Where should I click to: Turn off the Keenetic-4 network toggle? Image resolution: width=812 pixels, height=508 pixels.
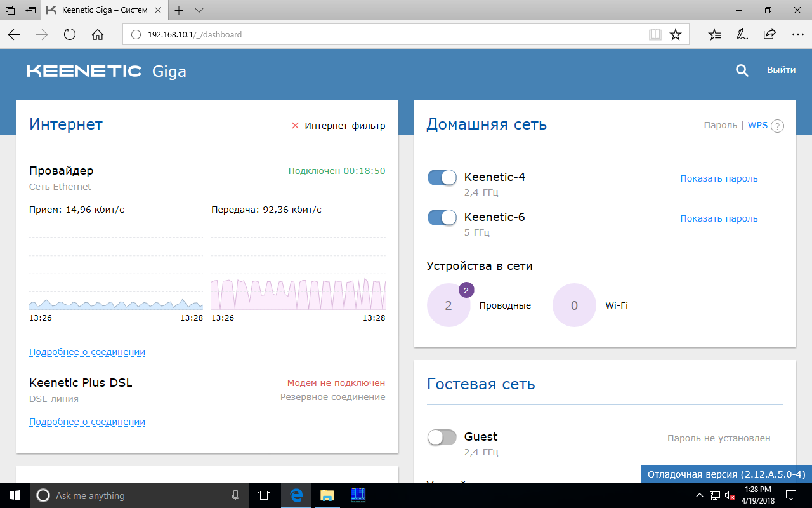(x=442, y=178)
